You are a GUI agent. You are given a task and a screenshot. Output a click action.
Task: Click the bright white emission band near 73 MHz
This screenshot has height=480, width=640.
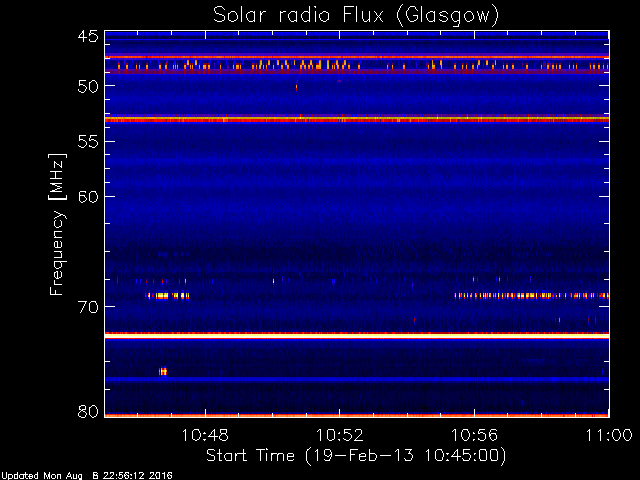tap(357, 336)
